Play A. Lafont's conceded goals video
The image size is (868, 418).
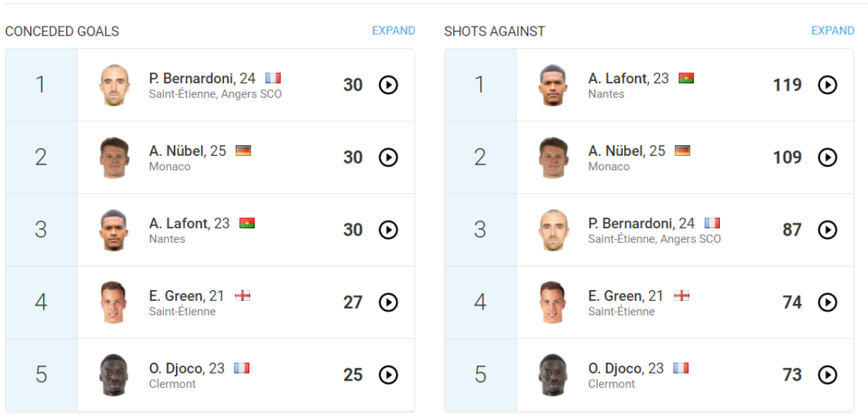point(388,230)
